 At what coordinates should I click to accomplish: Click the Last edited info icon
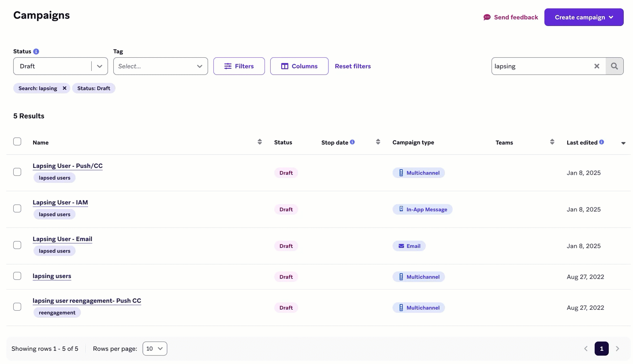(601, 142)
